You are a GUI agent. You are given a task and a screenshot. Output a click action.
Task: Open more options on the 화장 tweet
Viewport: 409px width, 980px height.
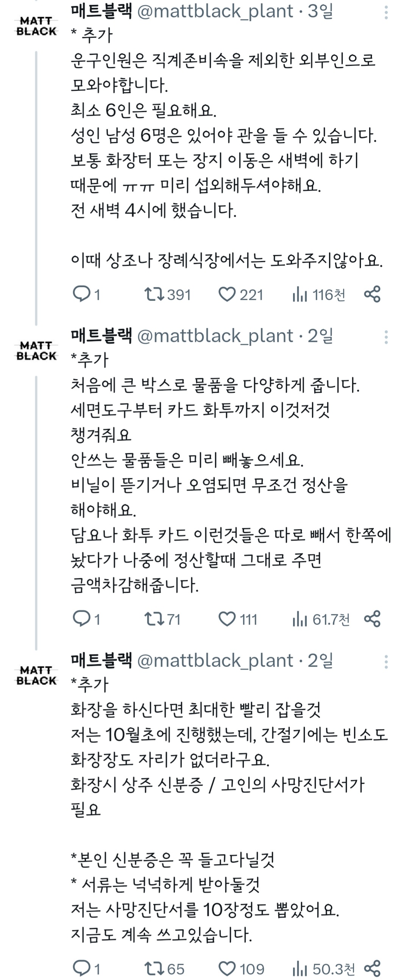point(386,662)
